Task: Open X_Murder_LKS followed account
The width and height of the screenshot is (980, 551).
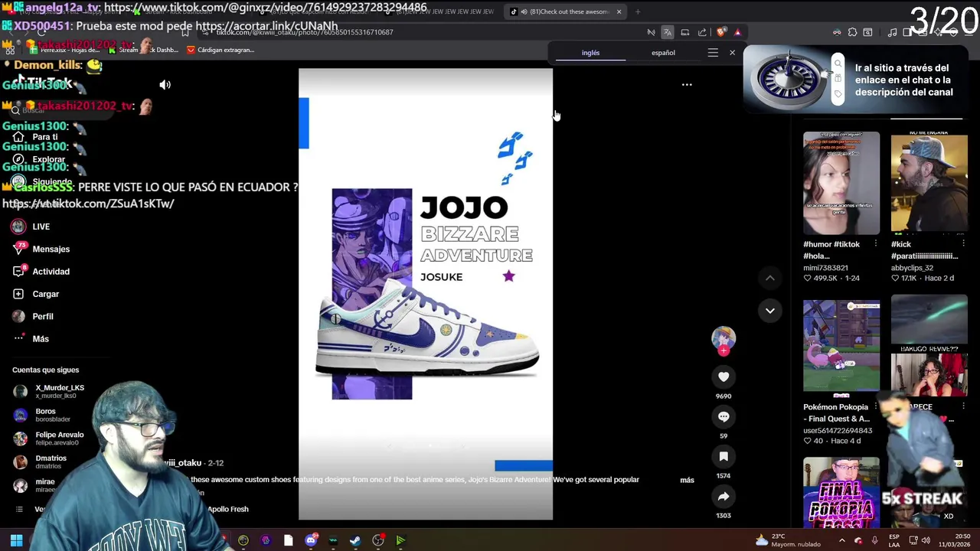Action: coord(49,391)
